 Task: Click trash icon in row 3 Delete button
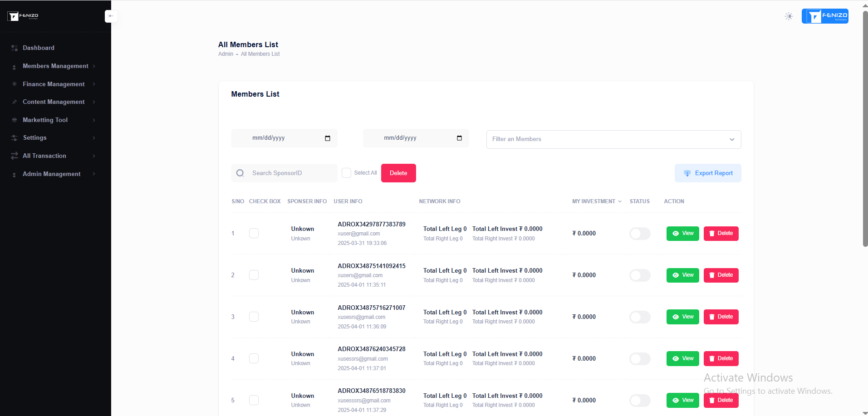click(x=712, y=317)
